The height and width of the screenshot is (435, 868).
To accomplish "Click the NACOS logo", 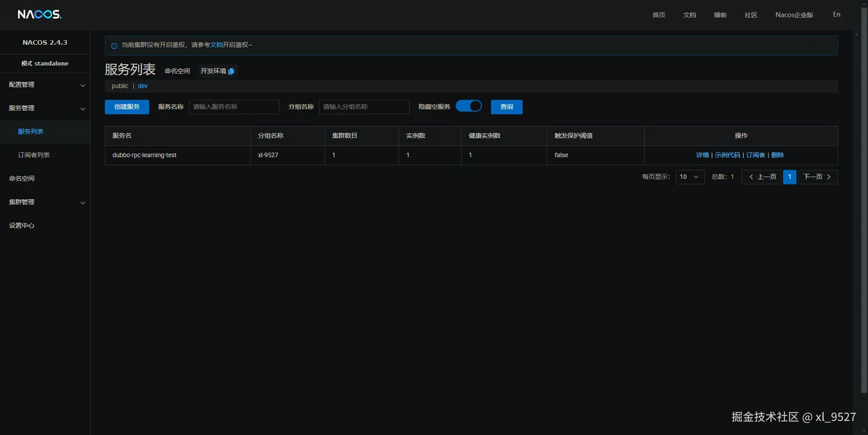I will click(40, 14).
